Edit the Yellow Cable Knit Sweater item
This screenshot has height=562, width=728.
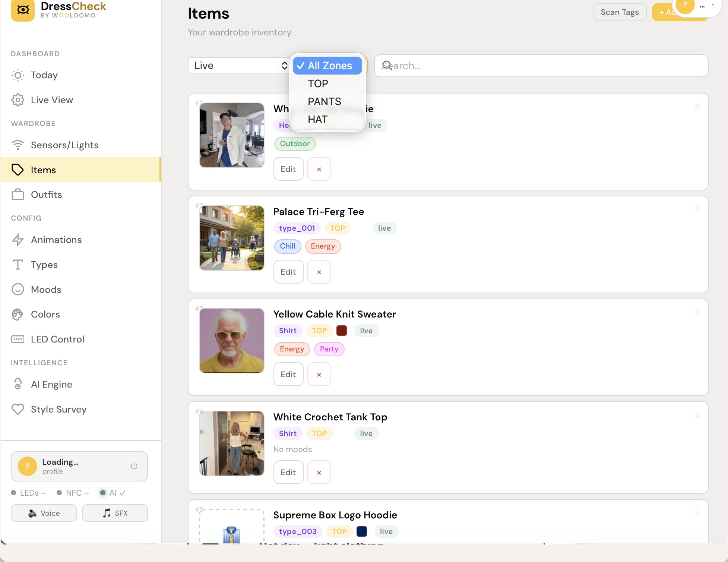tap(288, 375)
